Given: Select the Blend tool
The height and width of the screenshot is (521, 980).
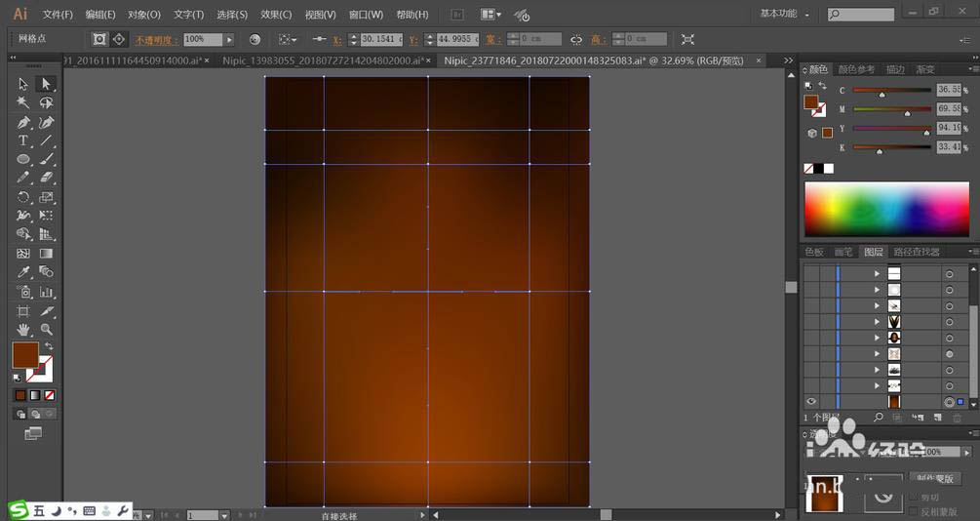Looking at the screenshot, I should click(x=46, y=272).
